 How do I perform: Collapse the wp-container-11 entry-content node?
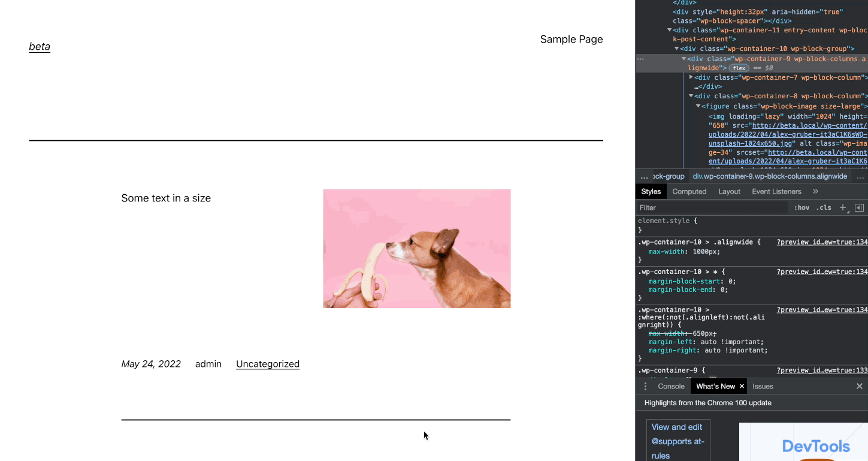click(670, 30)
